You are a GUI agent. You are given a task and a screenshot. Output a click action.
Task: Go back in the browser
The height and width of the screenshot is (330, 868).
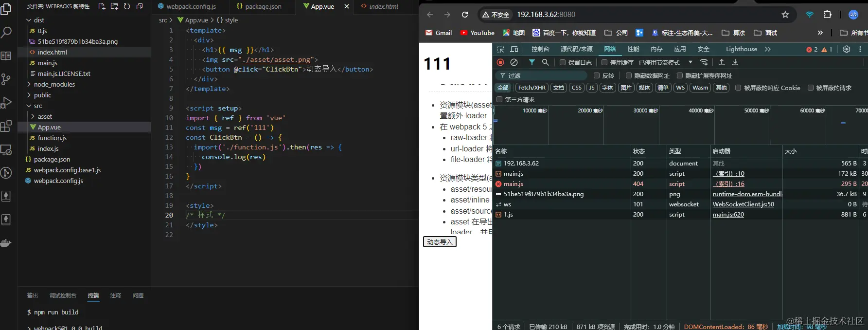430,15
